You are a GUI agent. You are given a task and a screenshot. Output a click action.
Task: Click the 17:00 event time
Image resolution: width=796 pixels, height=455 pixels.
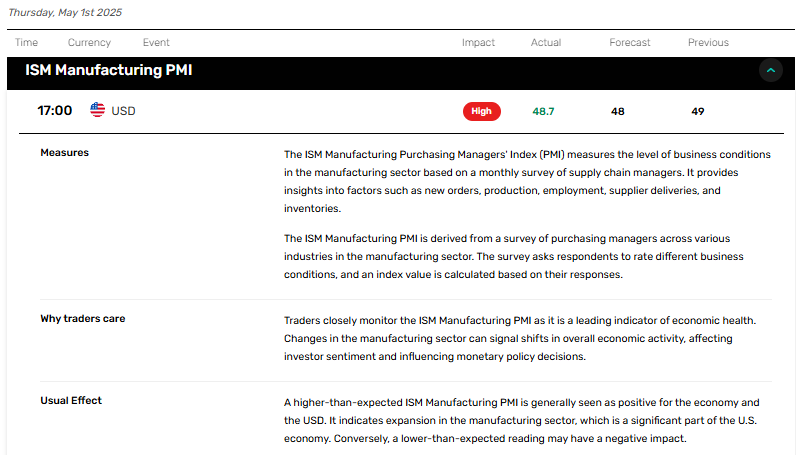(x=55, y=111)
